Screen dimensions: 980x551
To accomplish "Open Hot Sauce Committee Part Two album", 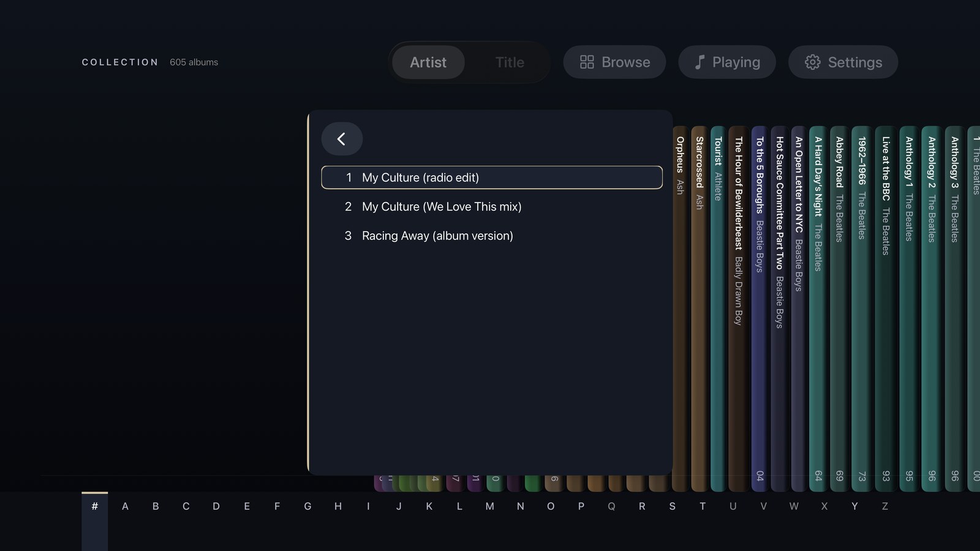I will [x=779, y=309].
